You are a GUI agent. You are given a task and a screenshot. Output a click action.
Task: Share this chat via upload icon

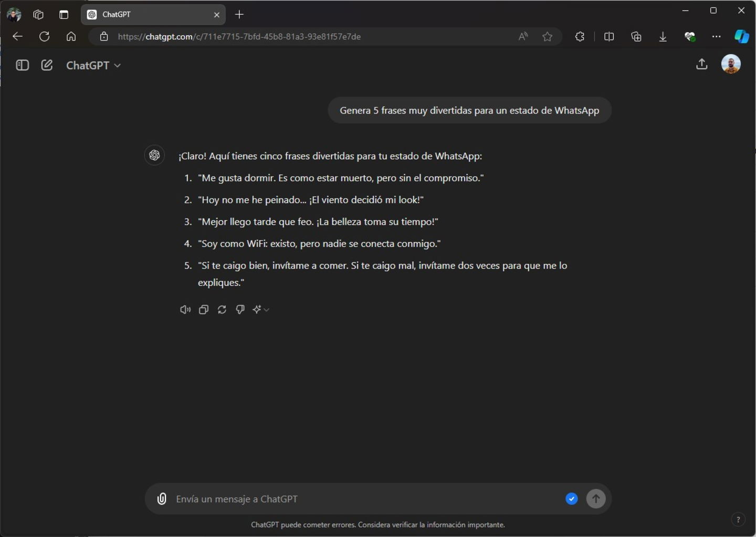coord(702,64)
